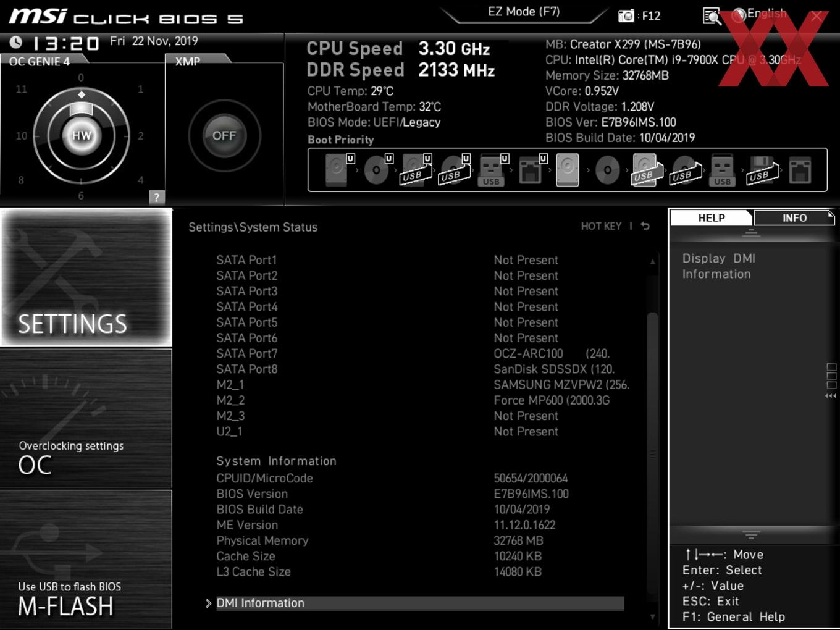Image resolution: width=840 pixels, height=630 pixels.
Task: Click the BIOS Mode UEFI/Legacy text
Action: 374,122
